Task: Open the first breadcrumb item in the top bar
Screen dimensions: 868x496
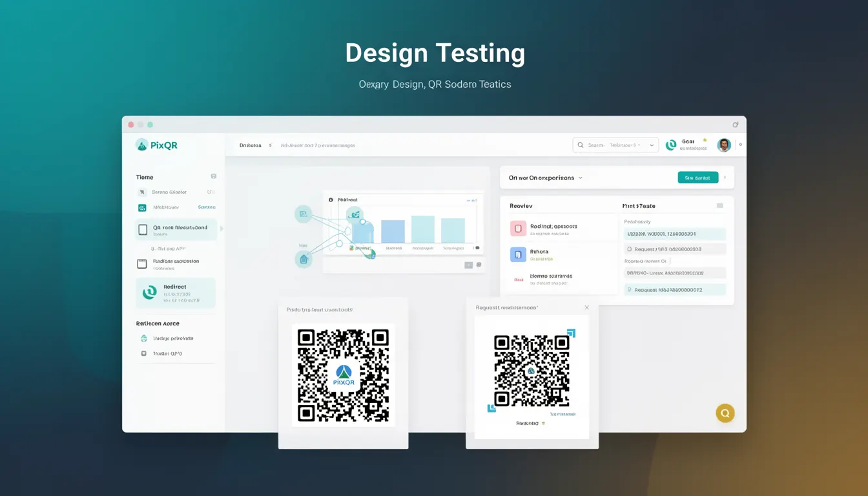Action: 251,145
